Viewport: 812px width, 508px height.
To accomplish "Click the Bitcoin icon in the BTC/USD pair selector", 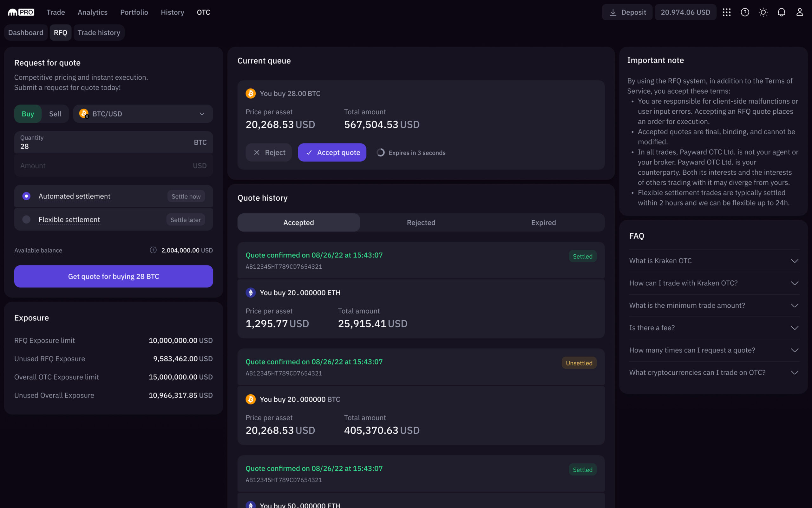I will coord(84,114).
